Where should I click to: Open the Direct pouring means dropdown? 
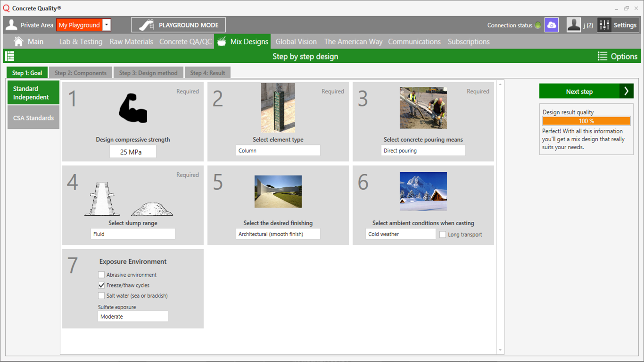click(423, 151)
